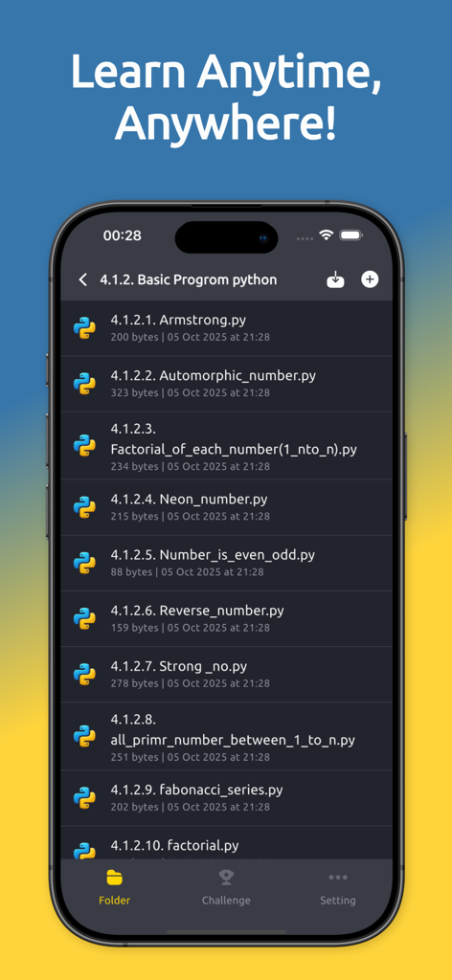Switch to the Challenge tab
The image size is (452, 980).
[226, 887]
